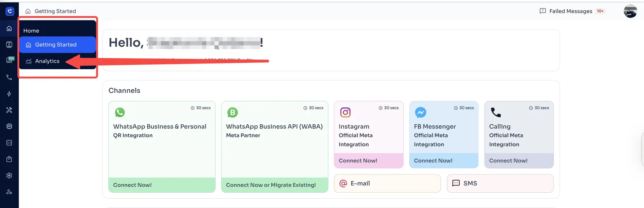The image size is (644, 208).
Task: Click the profile avatar in the top right
Action: pyautogui.click(x=630, y=11)
